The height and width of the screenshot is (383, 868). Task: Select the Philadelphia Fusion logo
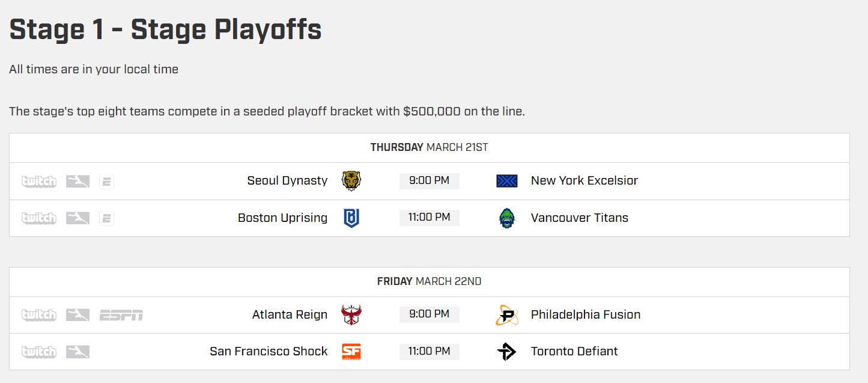click(x=506, y=314)
